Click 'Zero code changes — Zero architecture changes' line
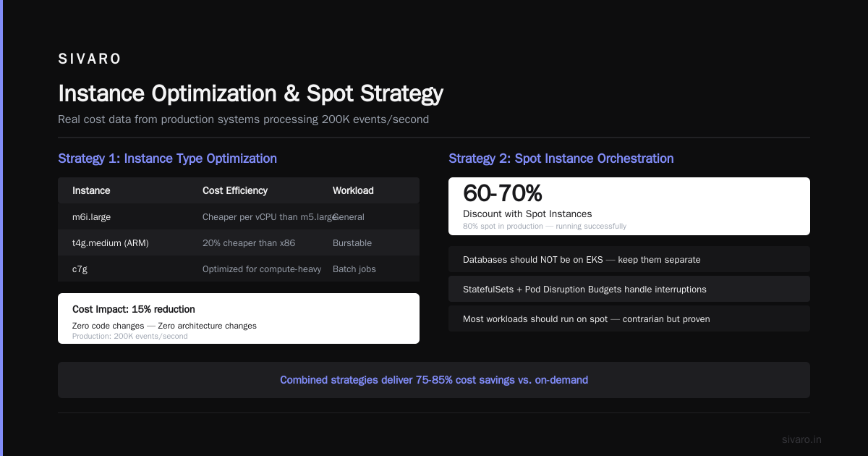 164,326
